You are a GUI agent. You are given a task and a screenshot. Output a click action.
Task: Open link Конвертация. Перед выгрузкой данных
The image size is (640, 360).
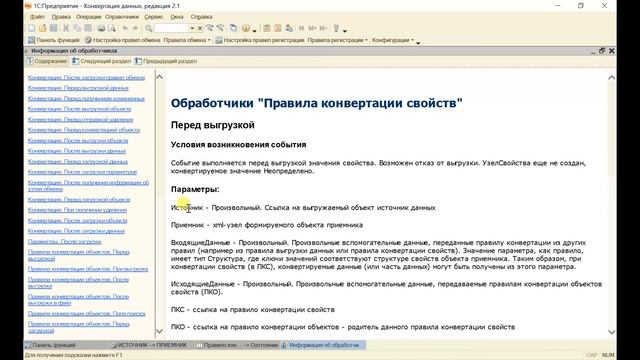[x=78, y=88]
